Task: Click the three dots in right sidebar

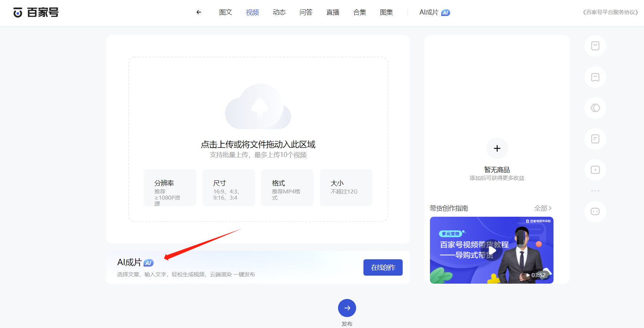Action: point(595,191)
